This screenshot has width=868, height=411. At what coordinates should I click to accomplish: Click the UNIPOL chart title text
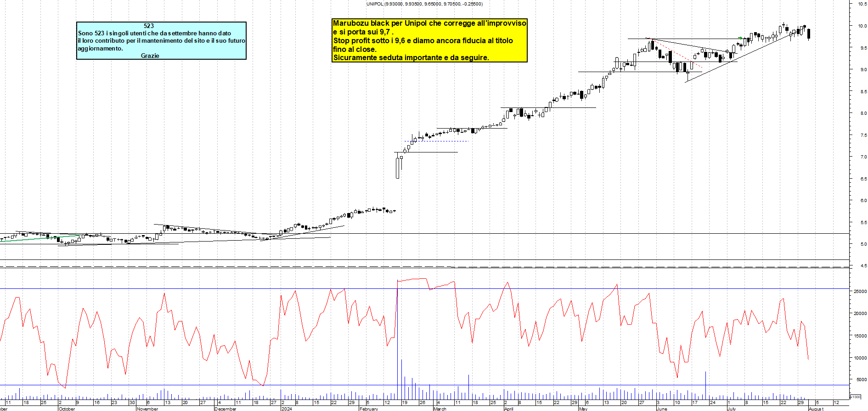point(424,4)
